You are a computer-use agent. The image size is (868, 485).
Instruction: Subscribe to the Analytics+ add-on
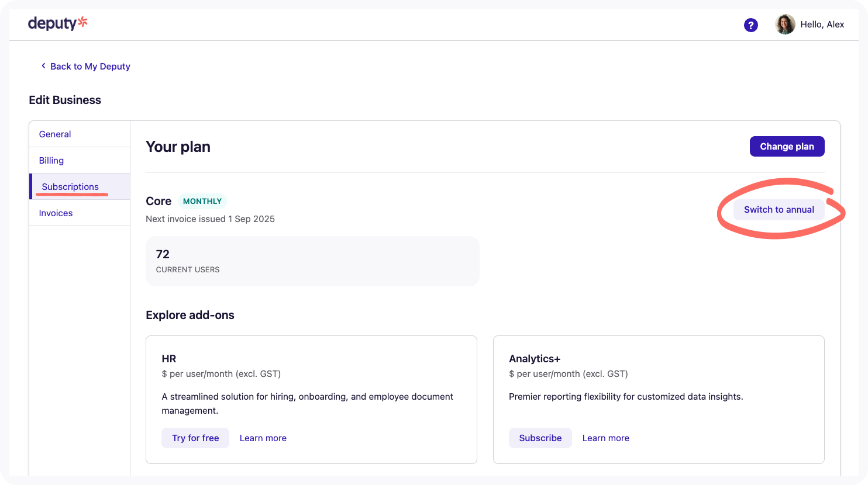(x=540, y=438)
